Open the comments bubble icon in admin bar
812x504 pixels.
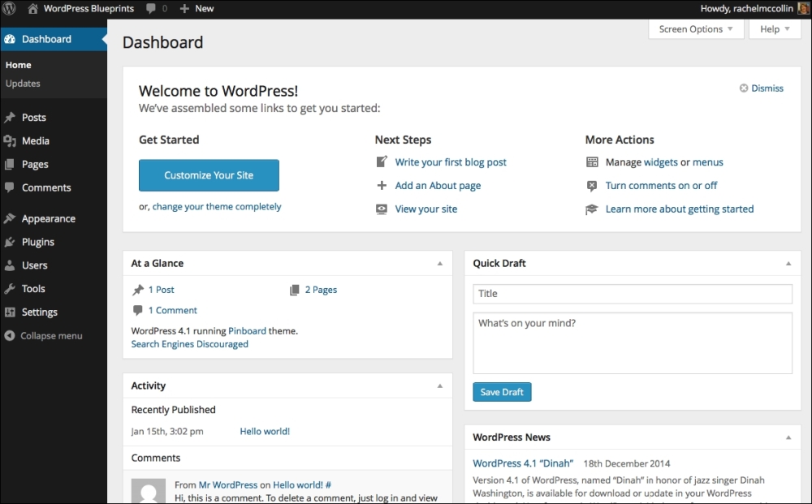[x=151, y=8]
